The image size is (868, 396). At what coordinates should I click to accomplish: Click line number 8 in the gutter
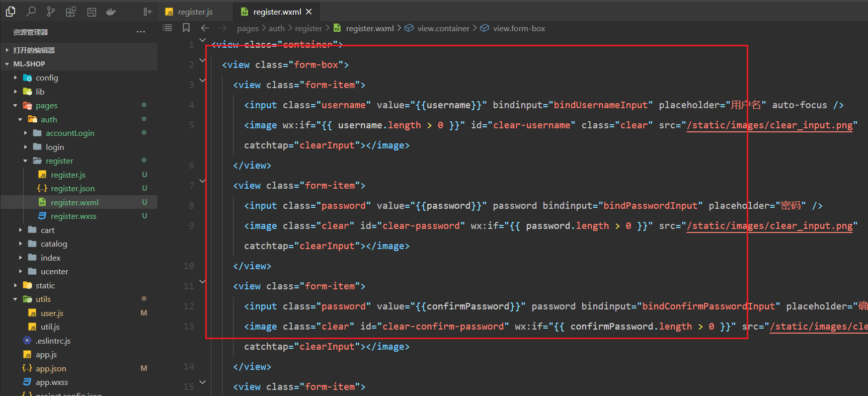(192, 206)
